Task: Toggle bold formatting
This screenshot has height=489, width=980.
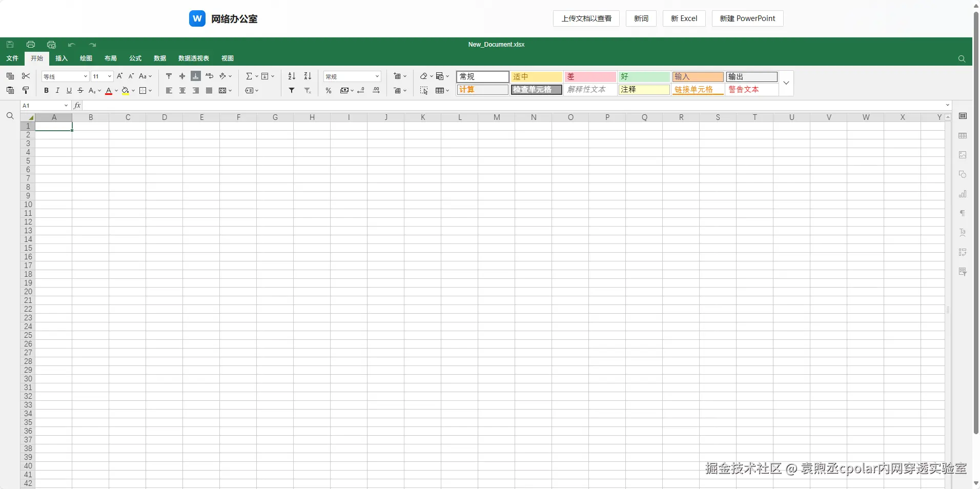Action: click(x=46, y=90)
